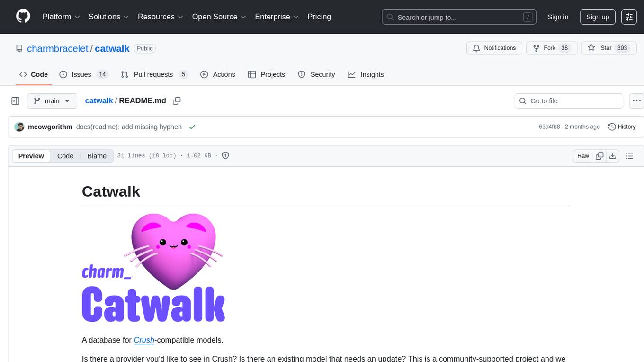Click the Sign up button
Screen dimensions: 644x362
coord(598,17)
